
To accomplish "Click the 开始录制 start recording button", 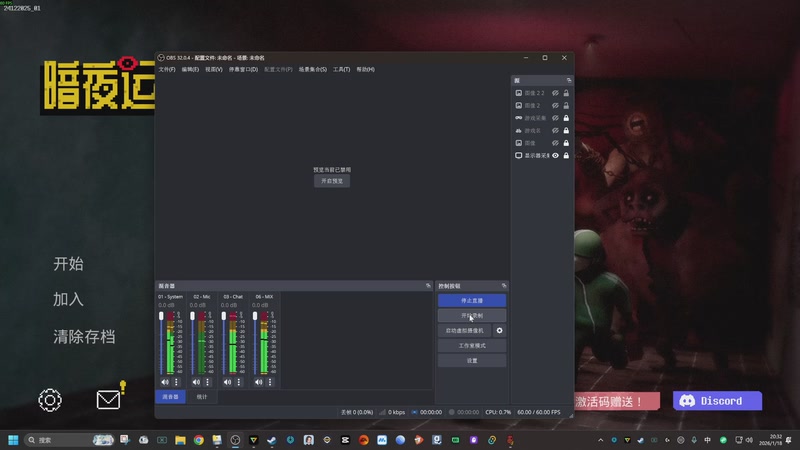I will pyautogui.click(x=472, y=316).
